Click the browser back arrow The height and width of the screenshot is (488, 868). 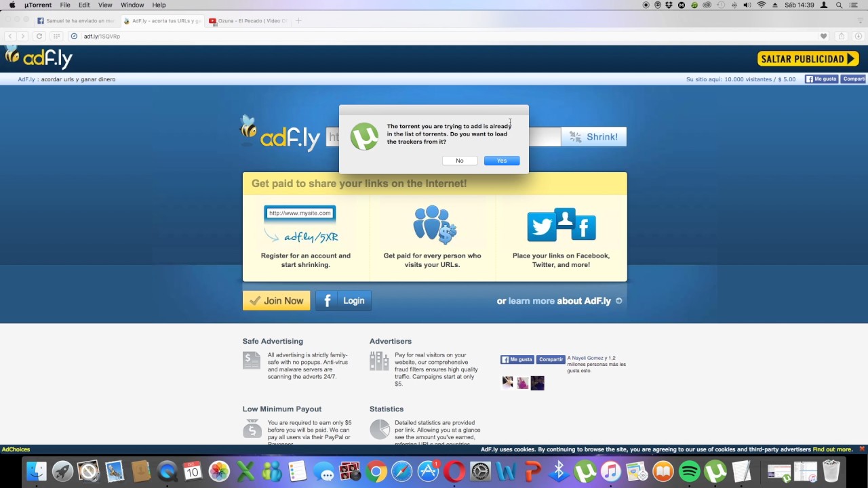point(10,36)
